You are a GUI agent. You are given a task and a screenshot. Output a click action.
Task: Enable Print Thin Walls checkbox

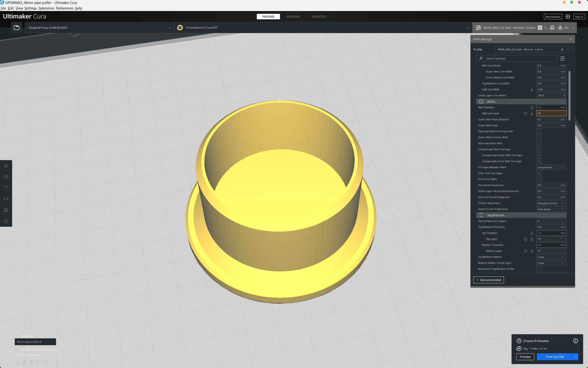click(539, 179)
